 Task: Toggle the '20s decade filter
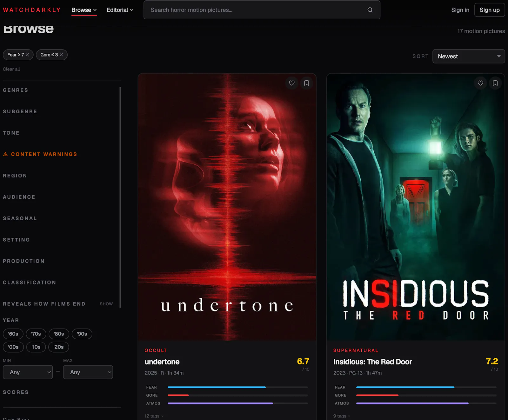(x=58, y=347)
